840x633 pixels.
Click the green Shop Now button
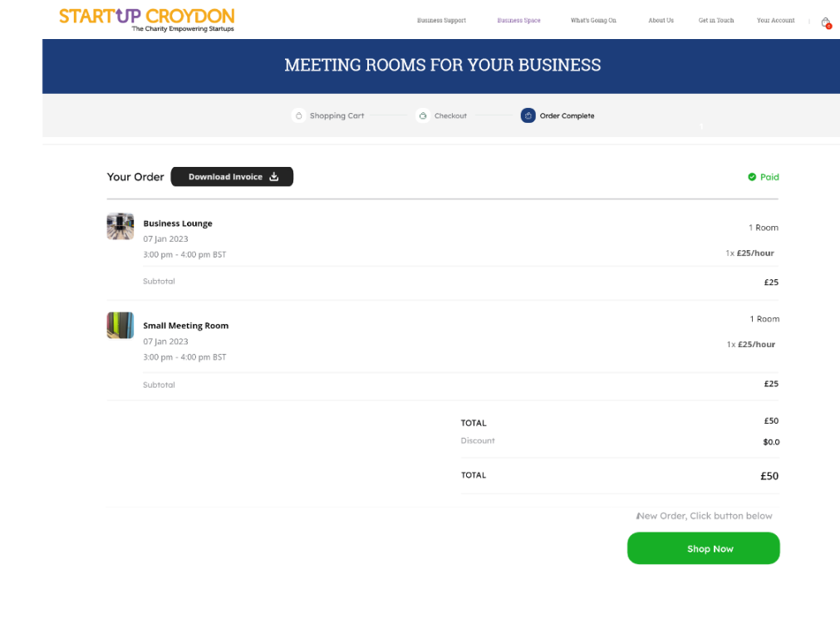pyautogui.click(x=704, y=547)
